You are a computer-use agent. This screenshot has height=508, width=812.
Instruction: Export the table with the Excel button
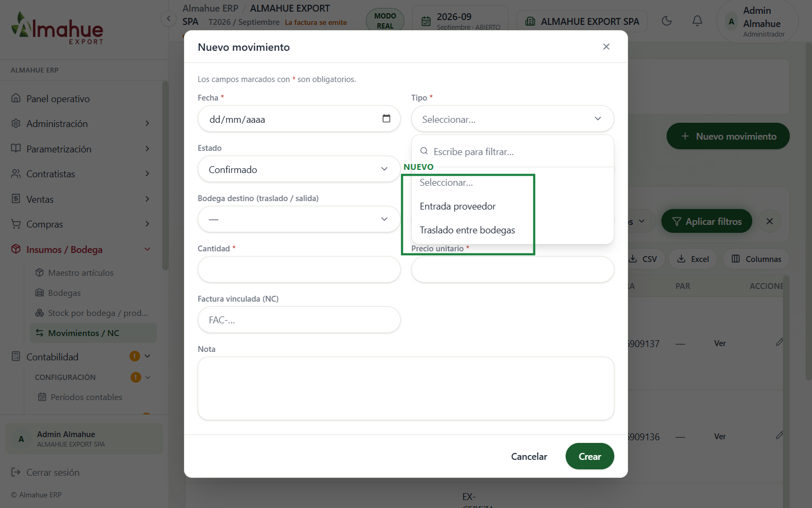tap(693, 259)
